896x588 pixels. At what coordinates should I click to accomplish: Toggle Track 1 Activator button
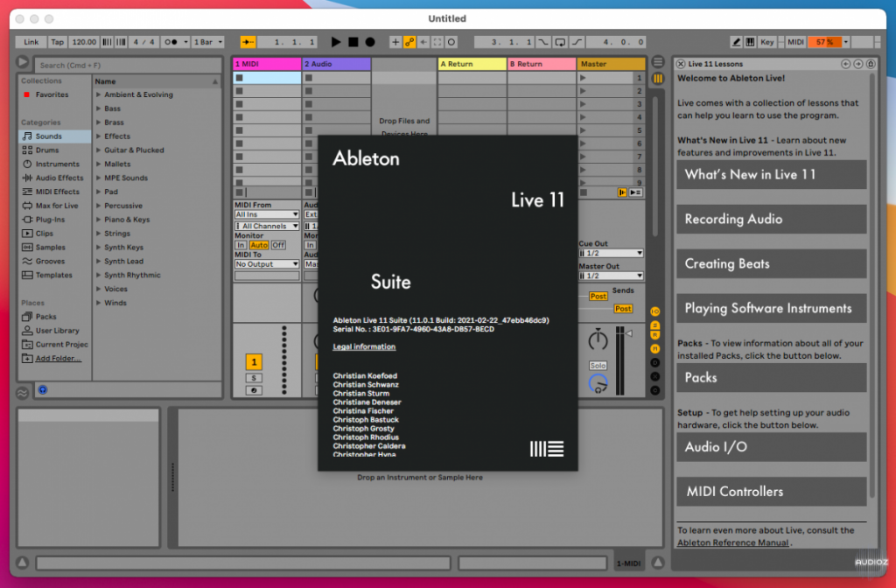[254, 361]
